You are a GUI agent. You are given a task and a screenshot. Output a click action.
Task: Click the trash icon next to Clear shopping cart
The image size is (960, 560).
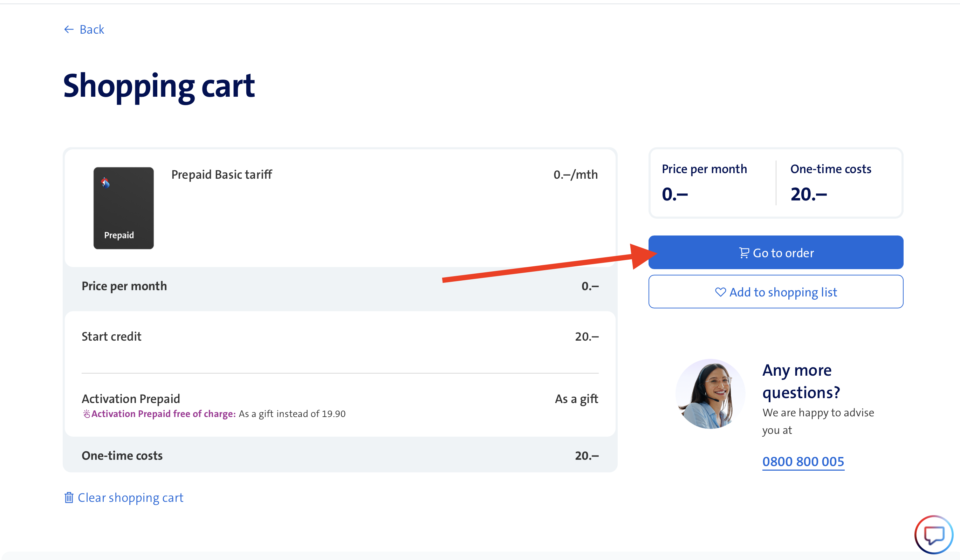pyautogui.click(x=69, y=498)
